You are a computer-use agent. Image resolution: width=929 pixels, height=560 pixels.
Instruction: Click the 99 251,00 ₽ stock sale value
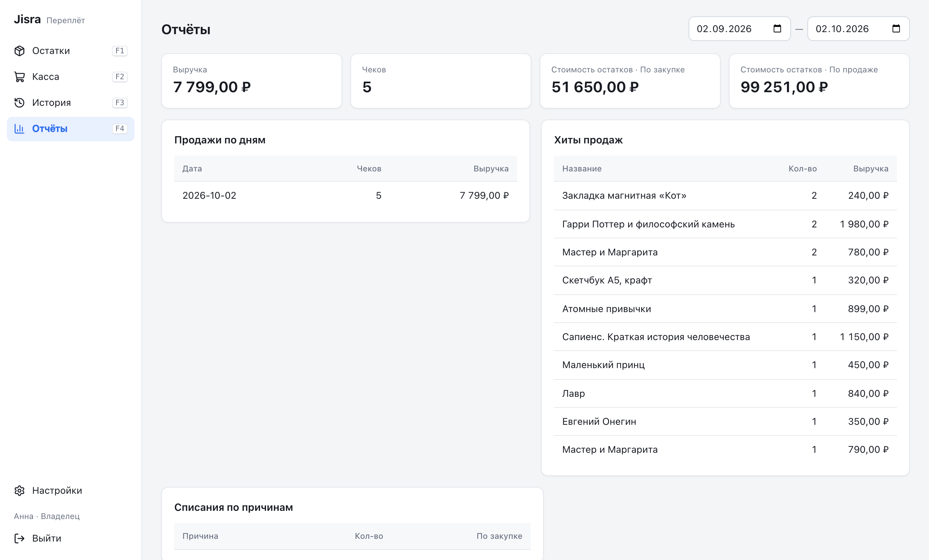[784, 87]
